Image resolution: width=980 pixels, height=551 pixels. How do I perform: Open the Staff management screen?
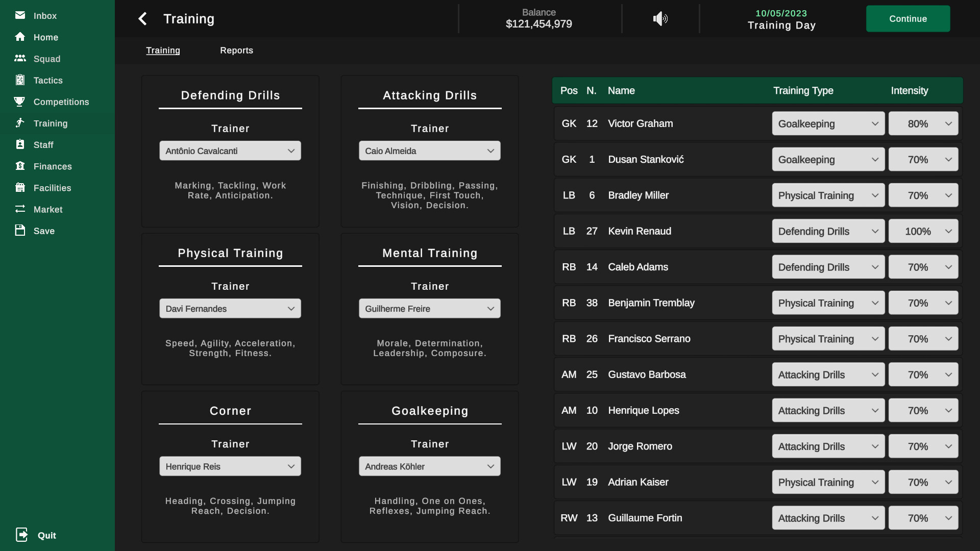pos(43,144)
